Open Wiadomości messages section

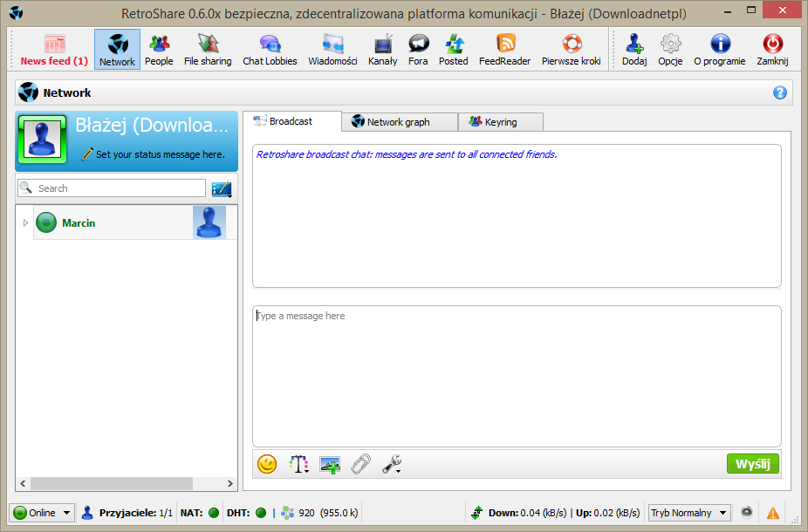333,50
